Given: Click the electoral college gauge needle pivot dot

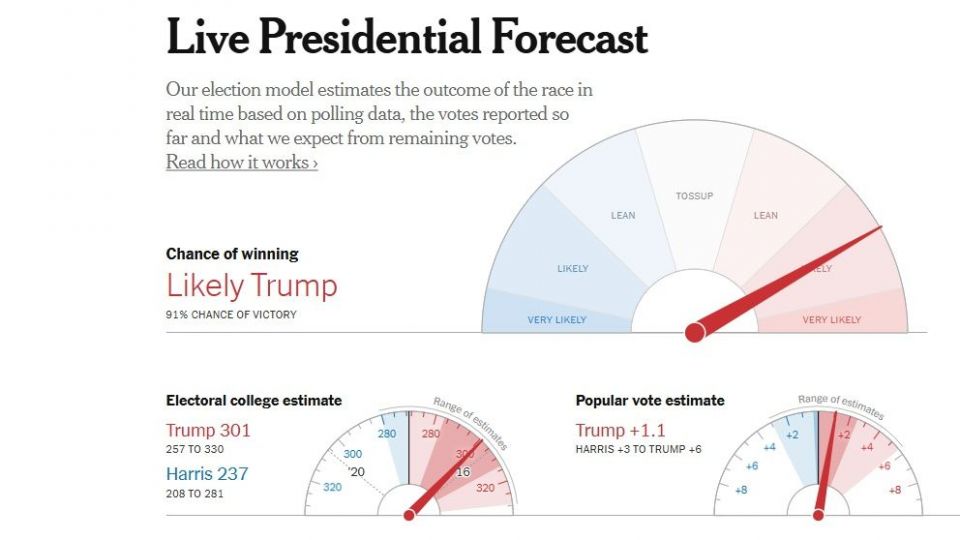Looking at the screenshot, I should (x=408, y=515).
